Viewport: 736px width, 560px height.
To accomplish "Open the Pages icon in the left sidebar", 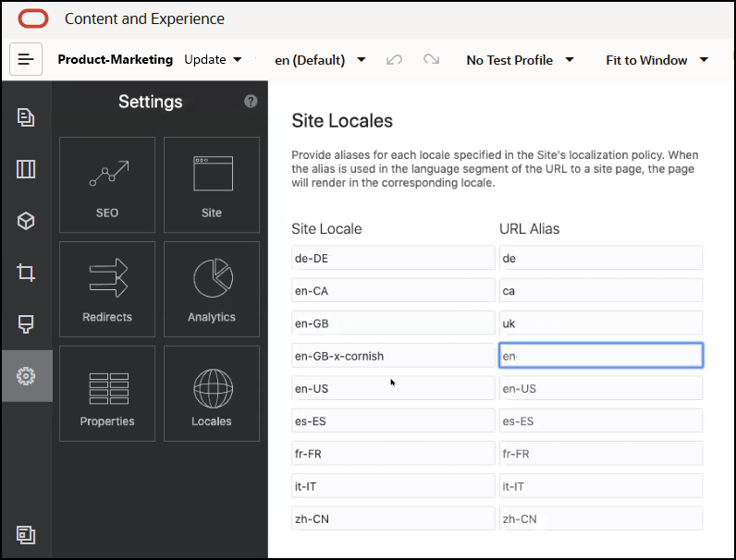I will pos(26,116).
